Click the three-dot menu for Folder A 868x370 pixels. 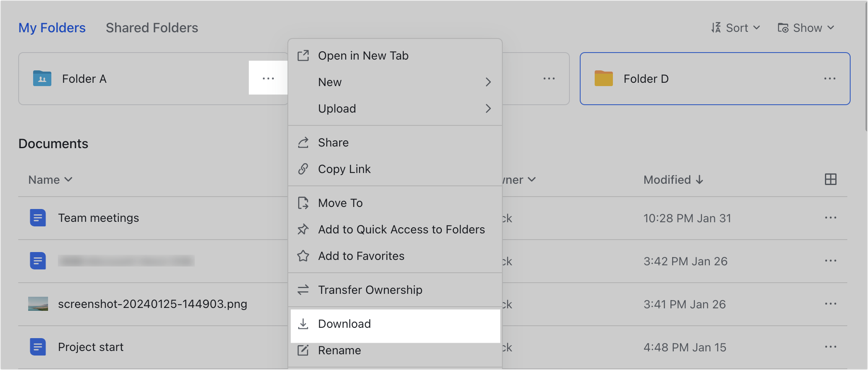268,78
